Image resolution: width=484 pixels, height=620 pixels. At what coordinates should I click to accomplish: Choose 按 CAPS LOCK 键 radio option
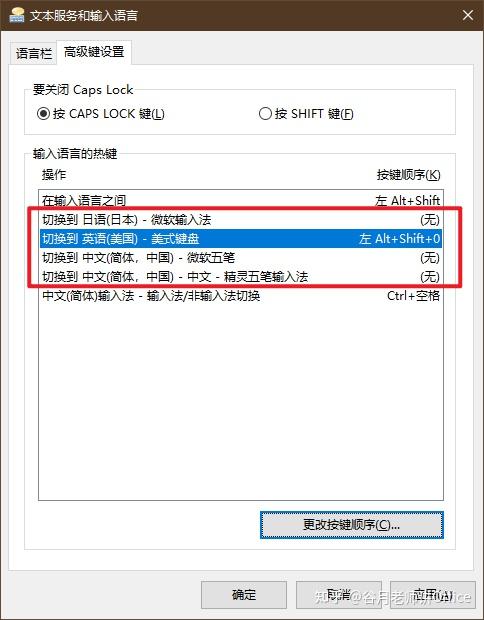(101, 114)
